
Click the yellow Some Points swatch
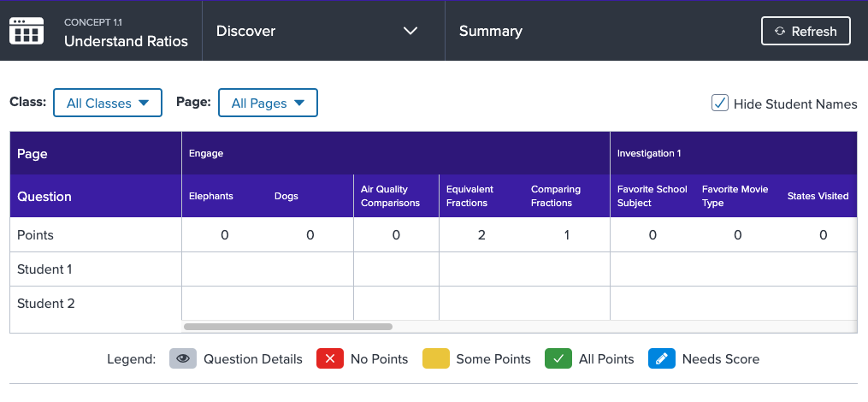coord(435,359)
